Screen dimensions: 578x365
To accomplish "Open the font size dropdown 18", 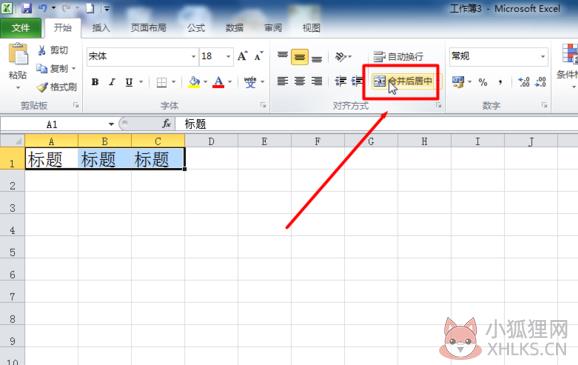I will click(x=228, y=56).
